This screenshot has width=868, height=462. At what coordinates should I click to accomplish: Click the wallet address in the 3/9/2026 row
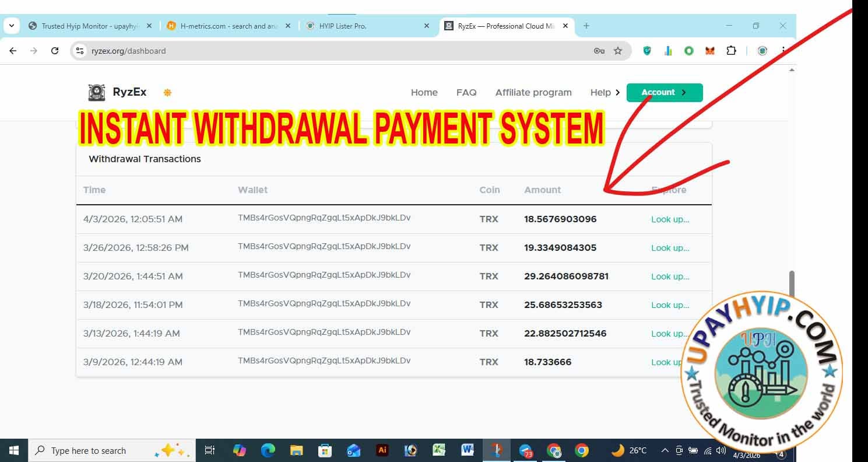click(x=324, y=360)
